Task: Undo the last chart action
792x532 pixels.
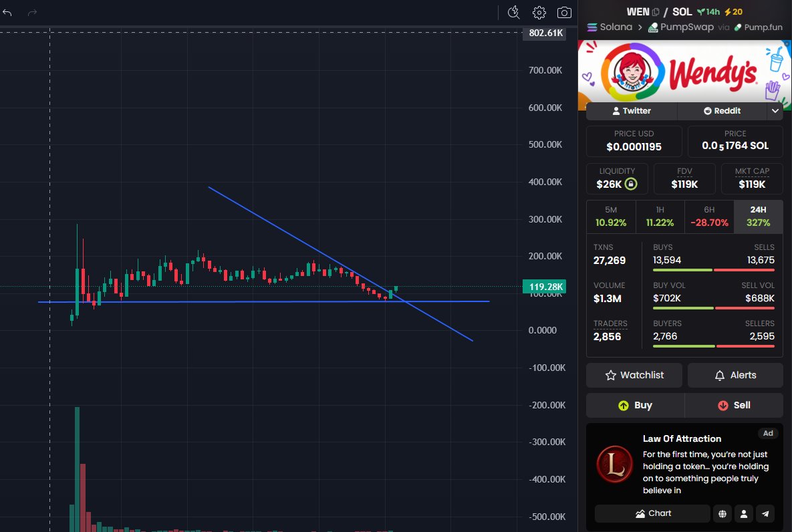Action: tap(7, 13)
